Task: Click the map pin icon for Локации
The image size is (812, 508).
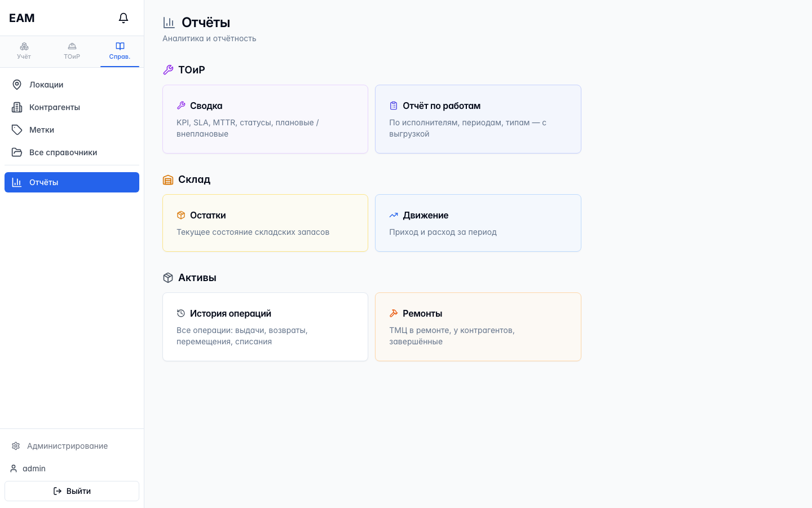Action: 17,85
